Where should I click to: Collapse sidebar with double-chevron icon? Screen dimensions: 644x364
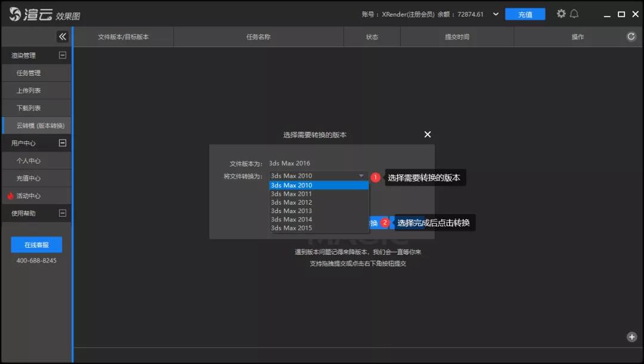point(63,36)
